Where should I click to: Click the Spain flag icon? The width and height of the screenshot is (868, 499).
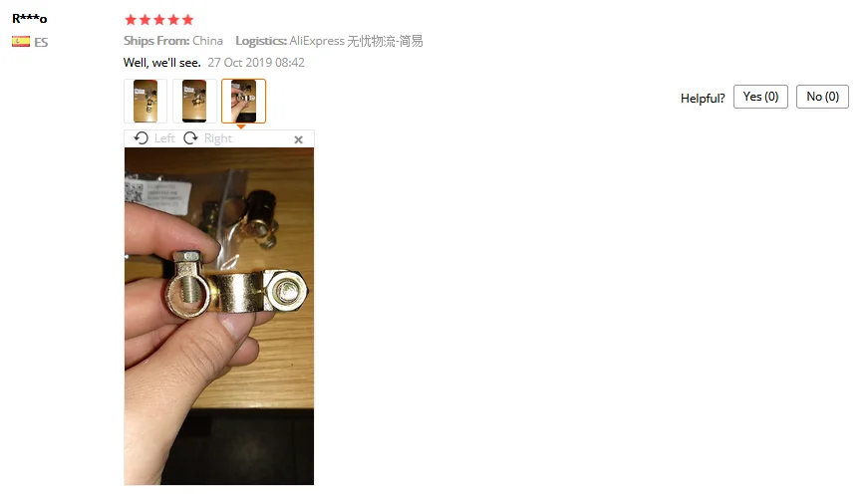point(21,42)
